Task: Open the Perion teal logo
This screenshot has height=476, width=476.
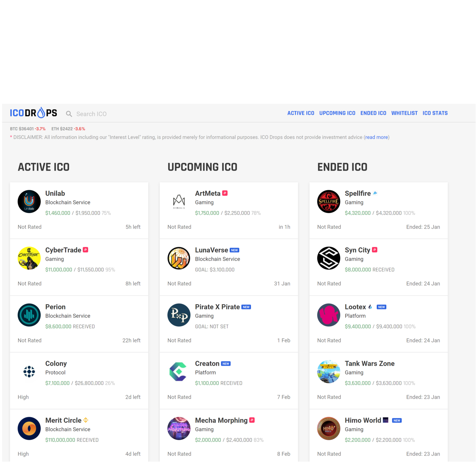Action: pyautogui.click(x=29, y=315)
